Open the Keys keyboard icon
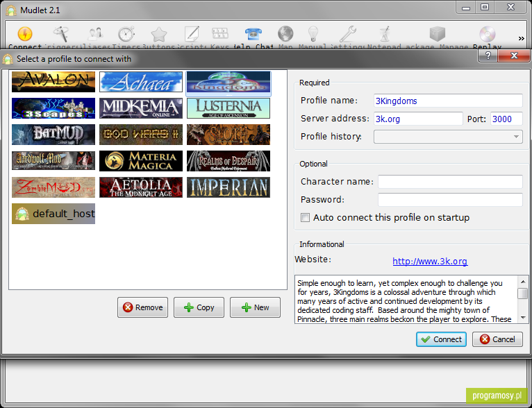The height and width of the screenshot is (408, 532). [x=220, y=33]
